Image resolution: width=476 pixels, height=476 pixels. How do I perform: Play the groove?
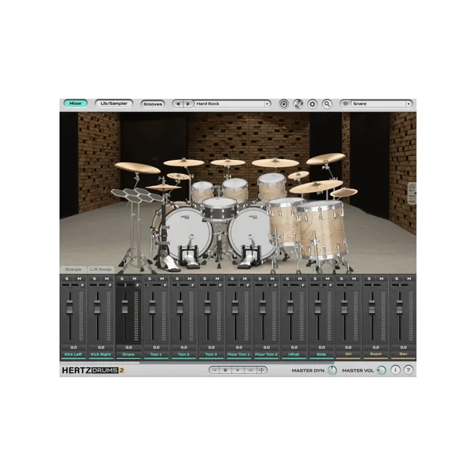pos(237,370)
